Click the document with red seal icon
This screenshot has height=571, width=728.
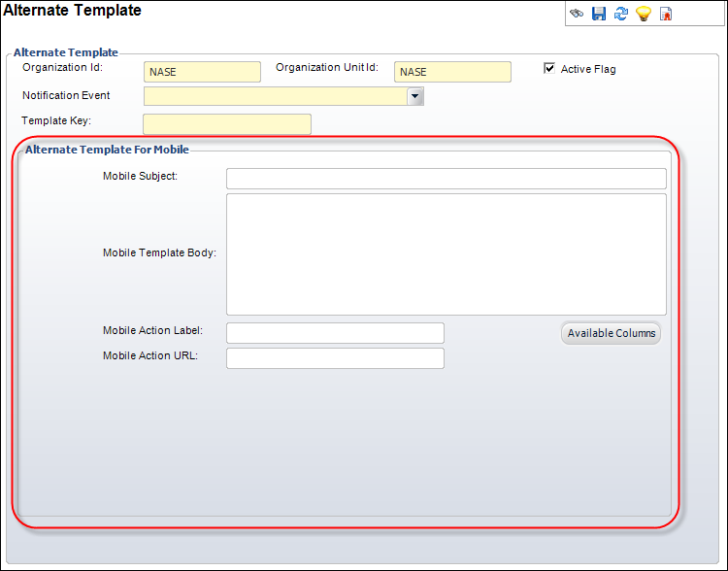click(666, 14)
